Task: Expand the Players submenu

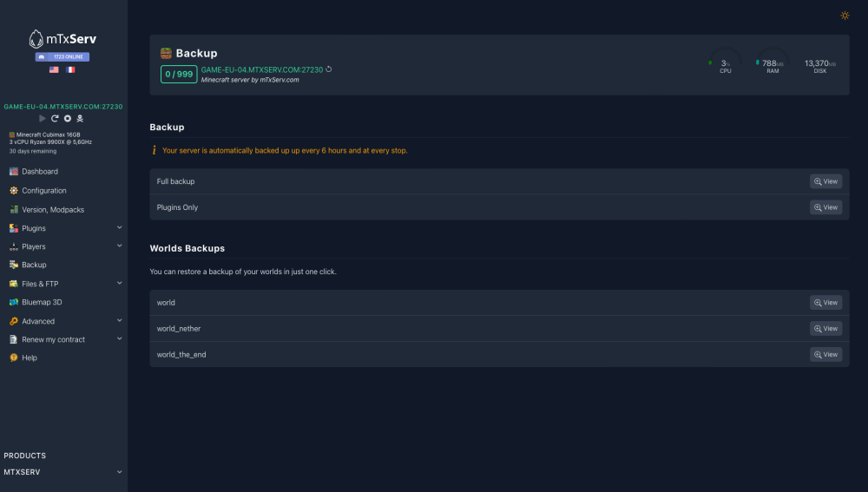Action: click(x=119, y=246)
